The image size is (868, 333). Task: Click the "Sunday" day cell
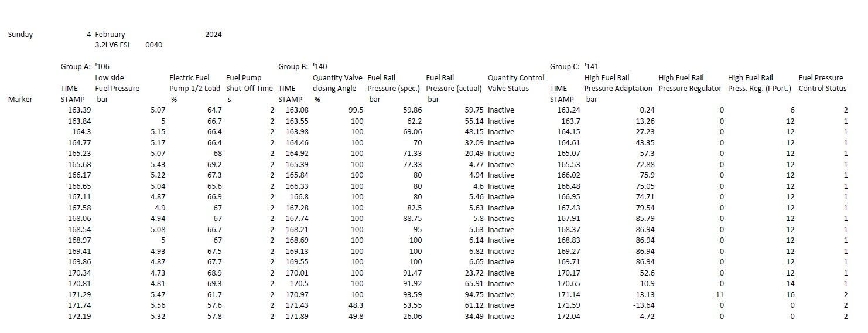(20, 35)
